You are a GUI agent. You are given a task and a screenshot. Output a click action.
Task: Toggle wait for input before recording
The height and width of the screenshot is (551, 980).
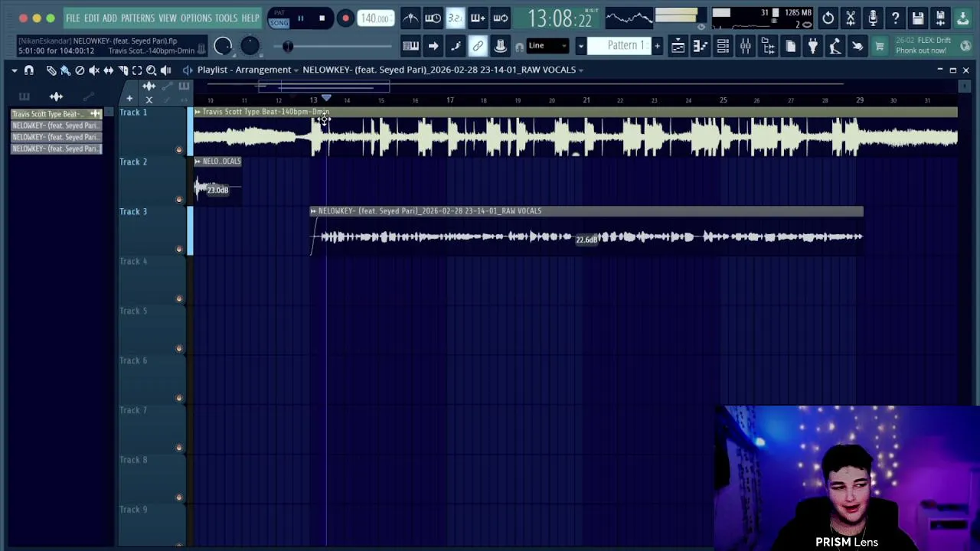433,18
